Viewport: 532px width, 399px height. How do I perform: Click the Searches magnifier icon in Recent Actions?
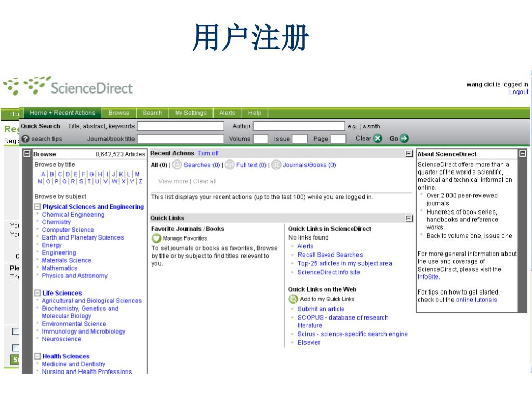pos(177,165)
